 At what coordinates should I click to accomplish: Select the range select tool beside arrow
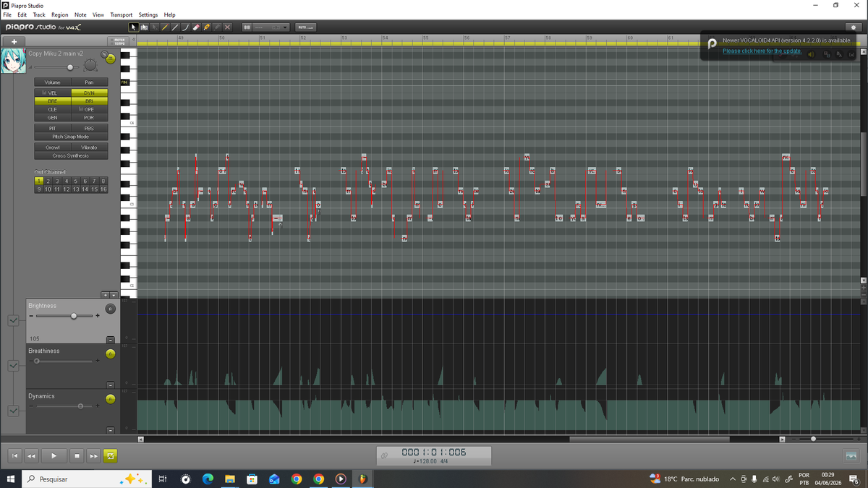(144, 27)
